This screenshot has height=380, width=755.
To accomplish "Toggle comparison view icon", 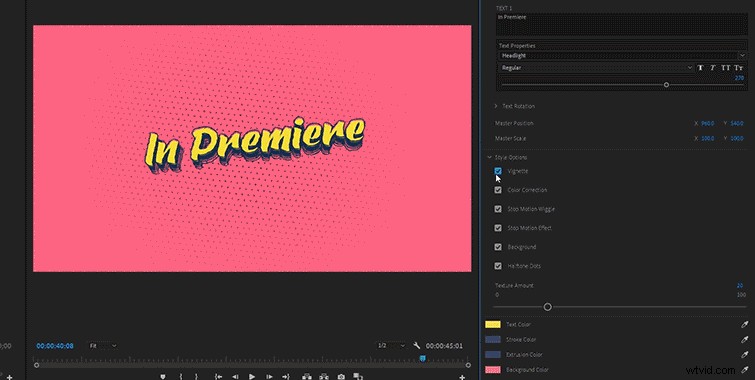I will pyautogui.click(x=358, y=377).
